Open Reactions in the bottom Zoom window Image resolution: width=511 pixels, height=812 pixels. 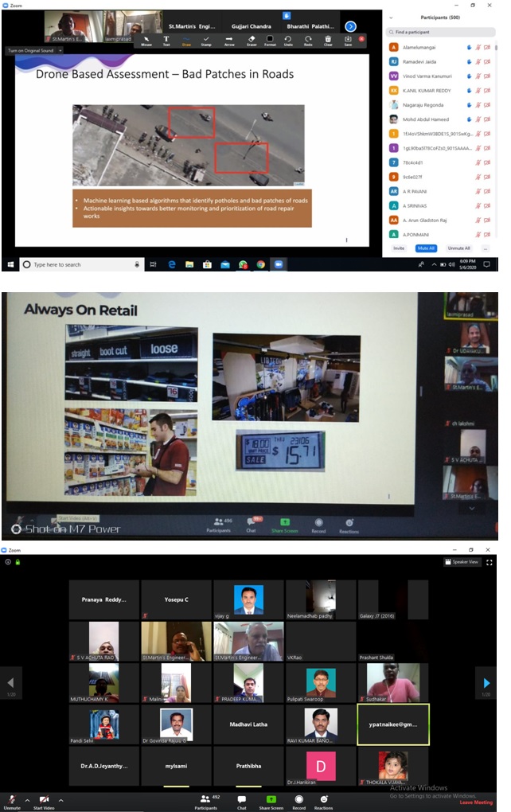[x=324, y=802]
